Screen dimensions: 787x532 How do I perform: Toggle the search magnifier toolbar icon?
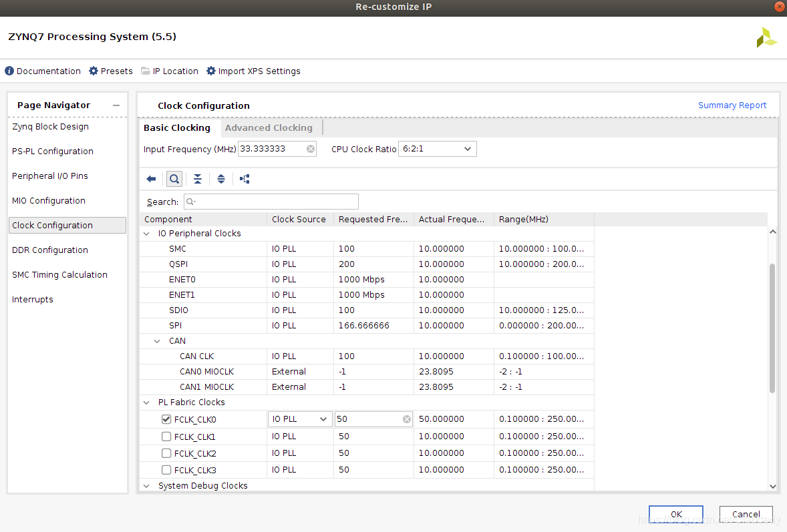[x=174, y=179]
